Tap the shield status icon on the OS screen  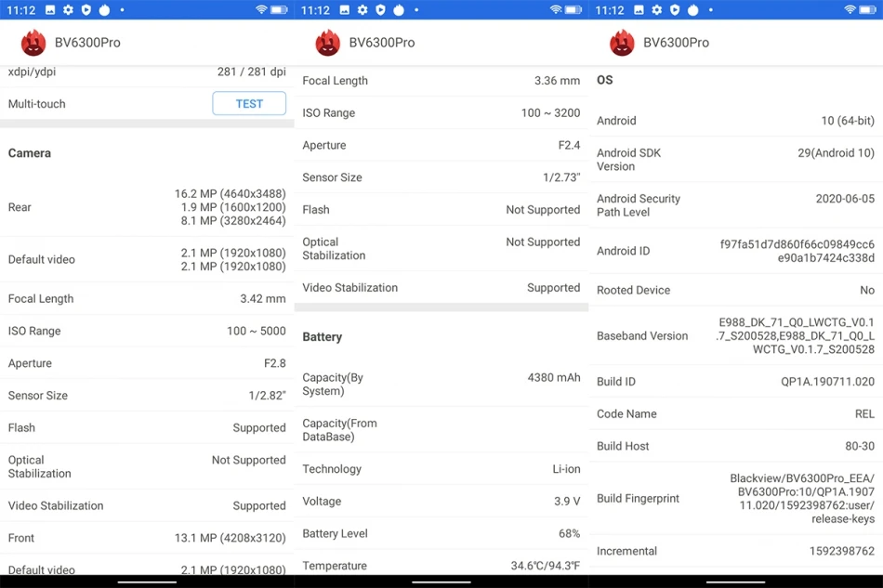675,9
